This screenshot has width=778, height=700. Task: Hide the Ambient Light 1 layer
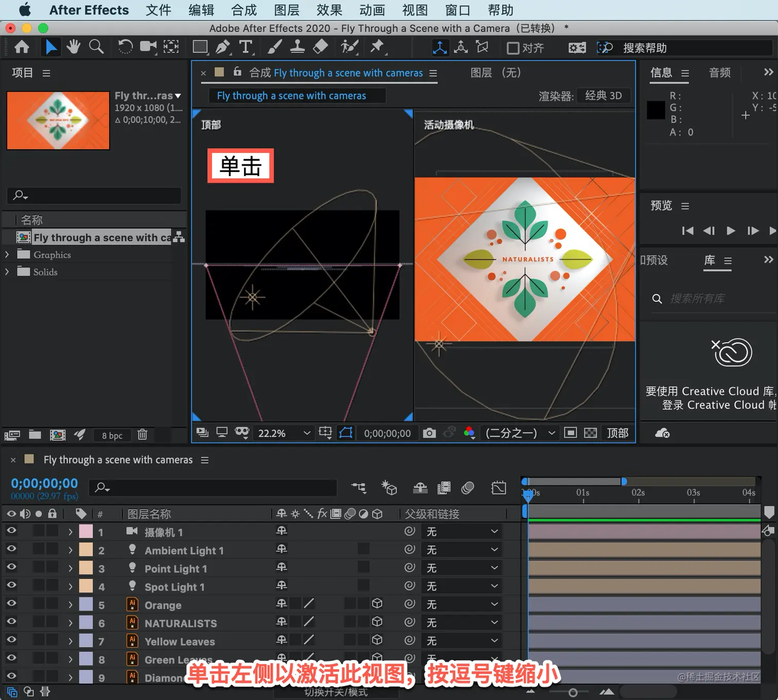coord(11,549)
